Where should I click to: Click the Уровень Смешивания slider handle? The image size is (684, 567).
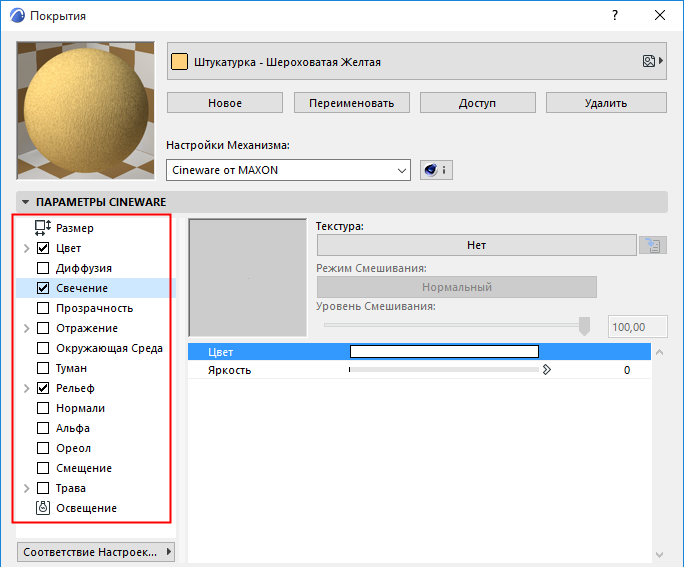click(585, 326)
